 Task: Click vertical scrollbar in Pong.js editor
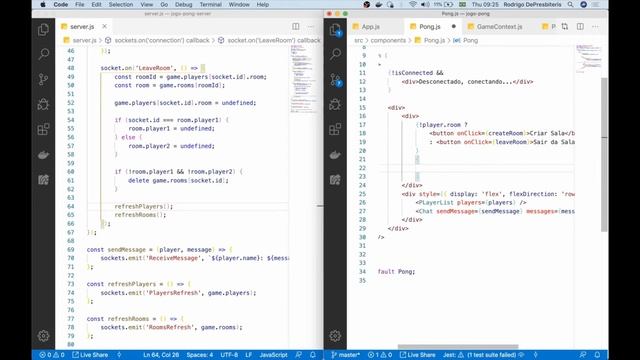(x=604, y=154)
